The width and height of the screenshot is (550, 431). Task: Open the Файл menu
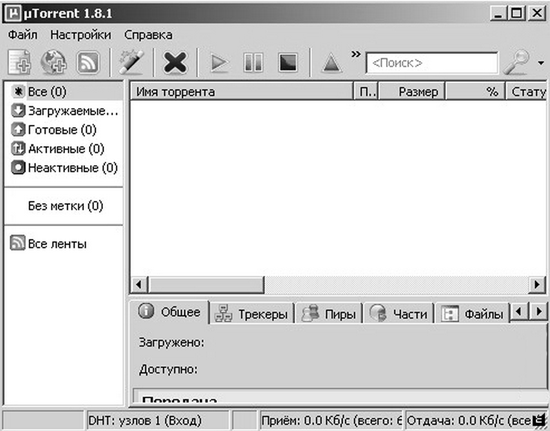(22, 35)
